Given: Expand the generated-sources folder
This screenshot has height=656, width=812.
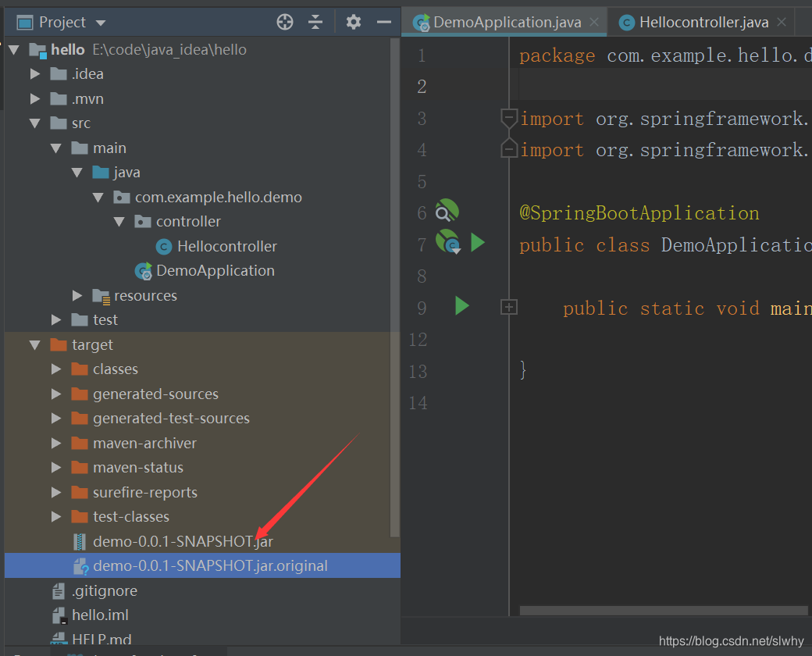Looking at the screenshot, I should [x=56, y=394].
